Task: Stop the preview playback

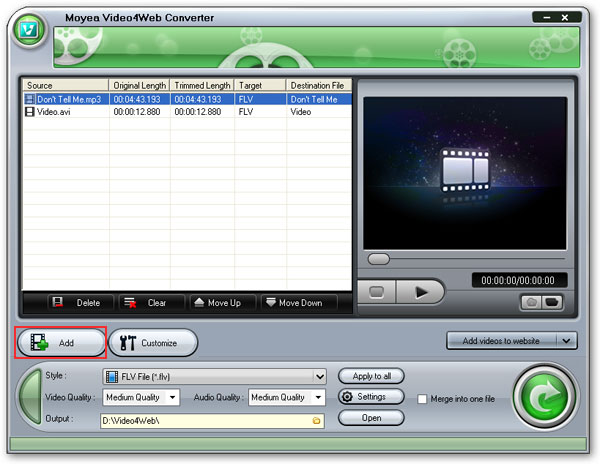Action: coord(377,292)
